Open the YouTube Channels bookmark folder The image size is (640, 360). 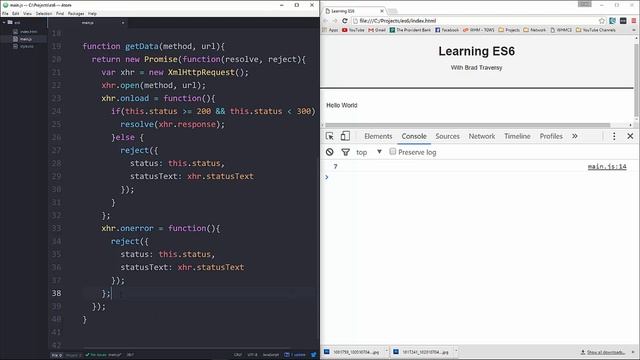point(596,30)
